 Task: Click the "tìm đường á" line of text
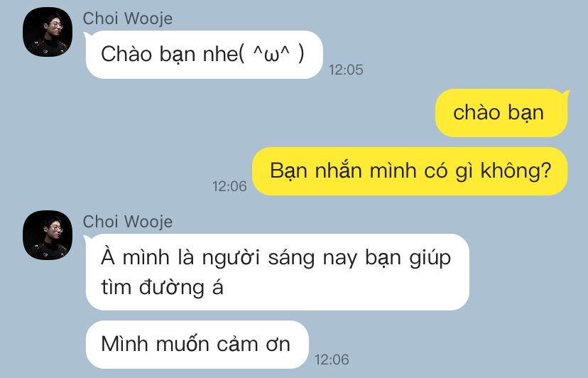click(162, 288)
